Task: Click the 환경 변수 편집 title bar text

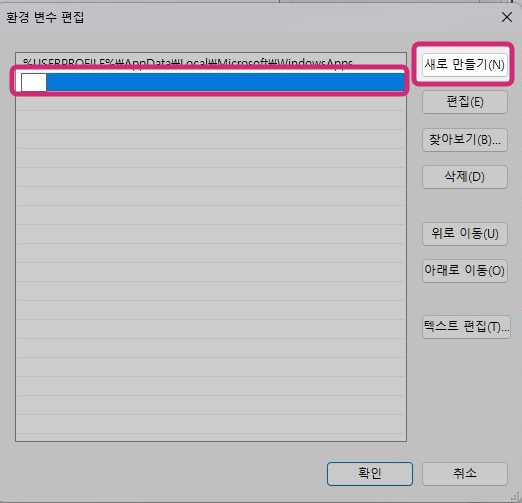Action: click(x=45, y=17)
